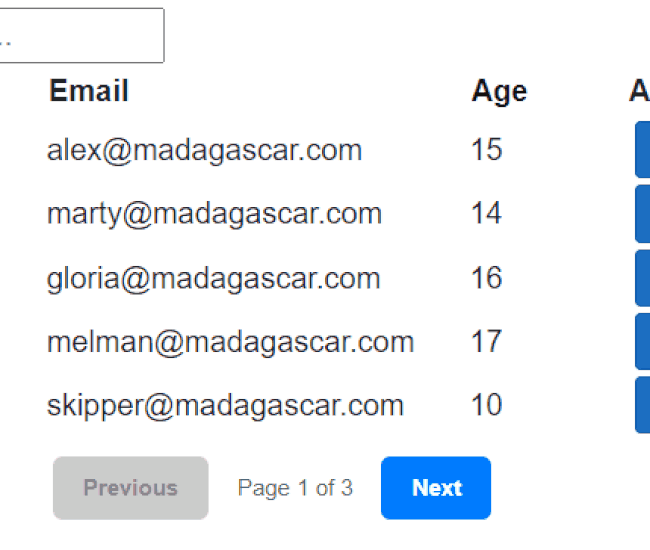650x550 pixels.
Task: Select age value 10 in skipper's row
Action: (487, 405)
